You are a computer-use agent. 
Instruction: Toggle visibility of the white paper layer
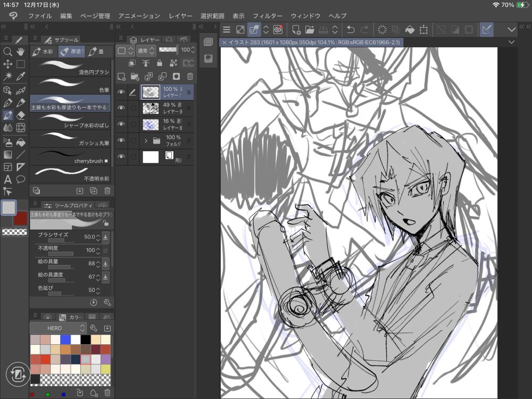(x=121, y=157)
